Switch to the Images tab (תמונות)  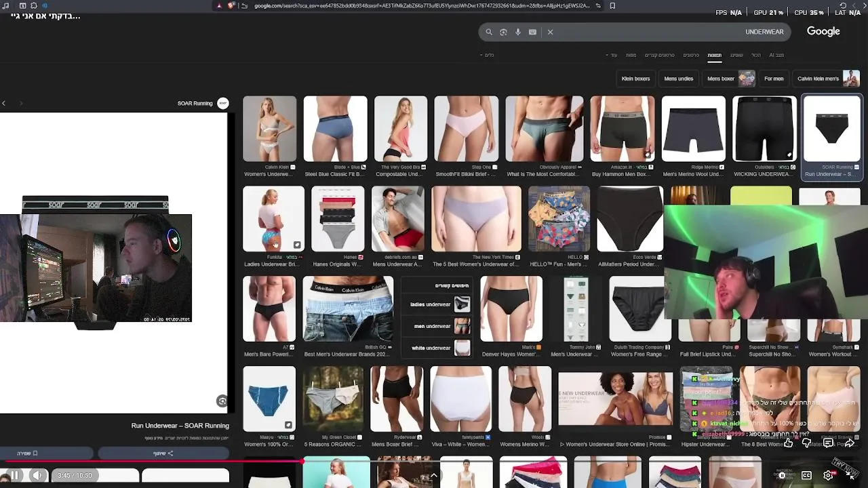[715, 55]
